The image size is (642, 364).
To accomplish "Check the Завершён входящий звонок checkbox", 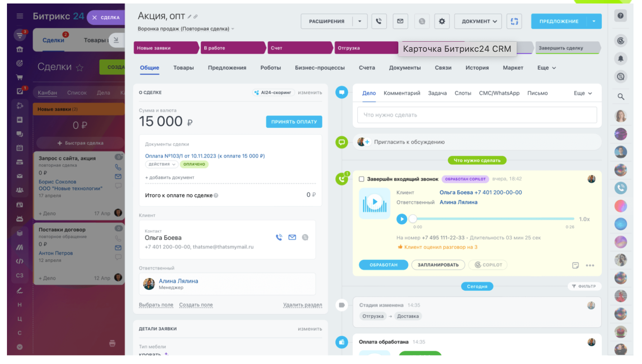I will (361, 179).
